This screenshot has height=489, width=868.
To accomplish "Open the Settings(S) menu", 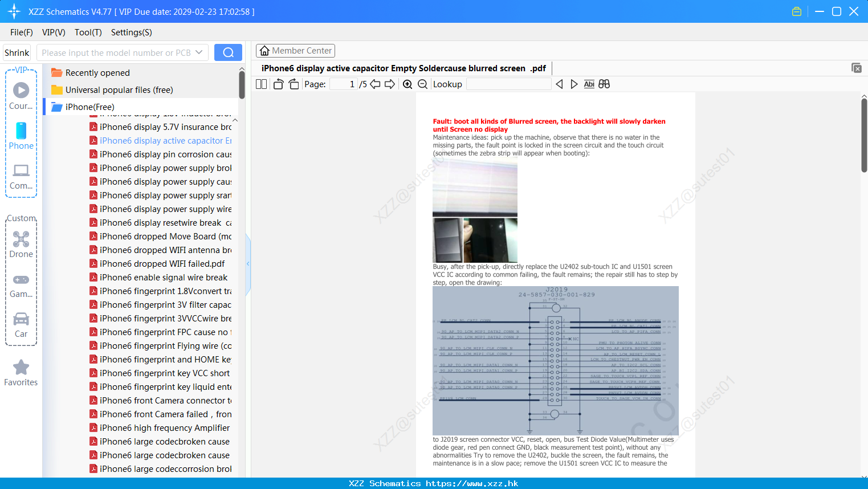I will point(132,32).
